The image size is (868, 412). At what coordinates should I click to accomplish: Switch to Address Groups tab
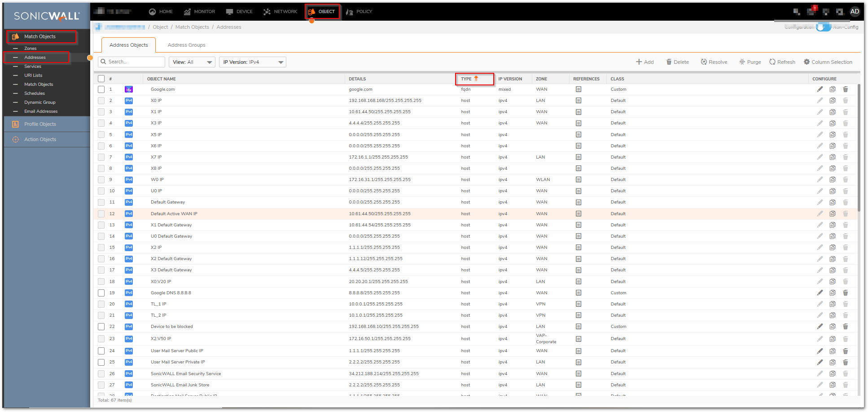[x=186, y=45]
